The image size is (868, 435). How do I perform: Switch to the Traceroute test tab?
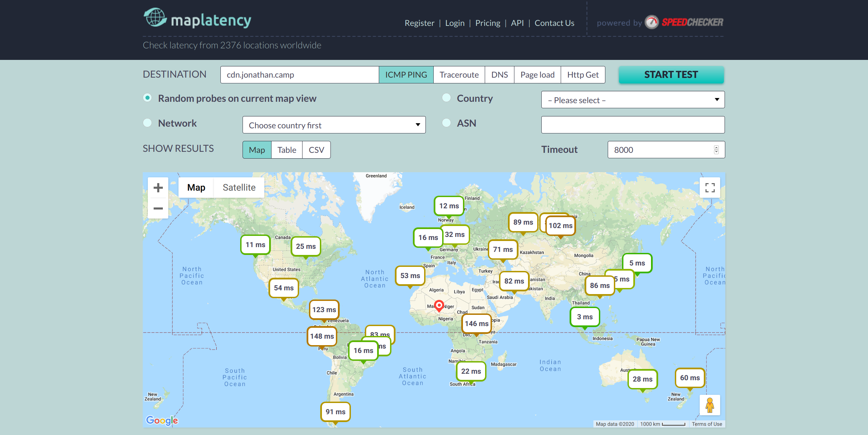(459, 75)
